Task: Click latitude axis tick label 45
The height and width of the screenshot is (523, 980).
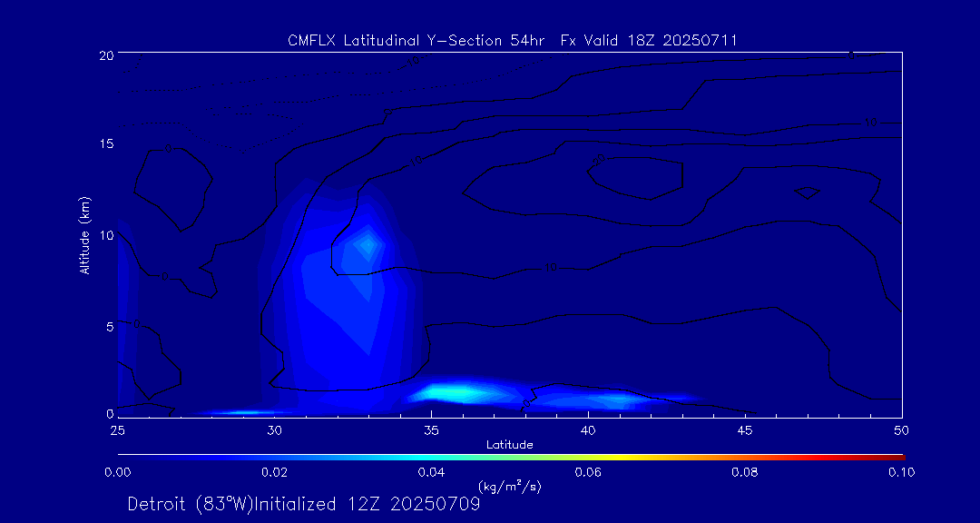Action: [745, 429]
